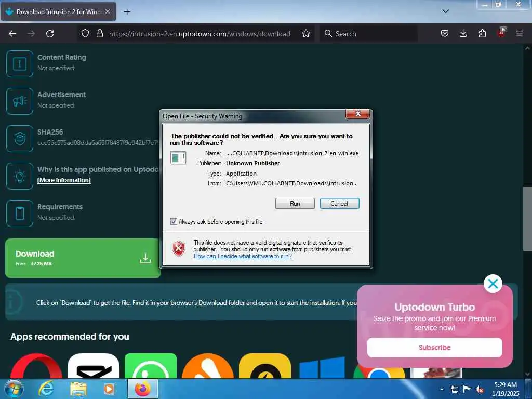The image size is (532, 399).
Task: Select the SHA256 hash text
Action: (98, 143)
